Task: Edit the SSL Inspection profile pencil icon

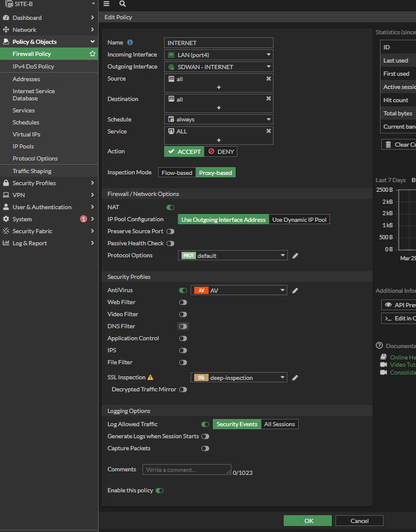Action: pos(295,378)
